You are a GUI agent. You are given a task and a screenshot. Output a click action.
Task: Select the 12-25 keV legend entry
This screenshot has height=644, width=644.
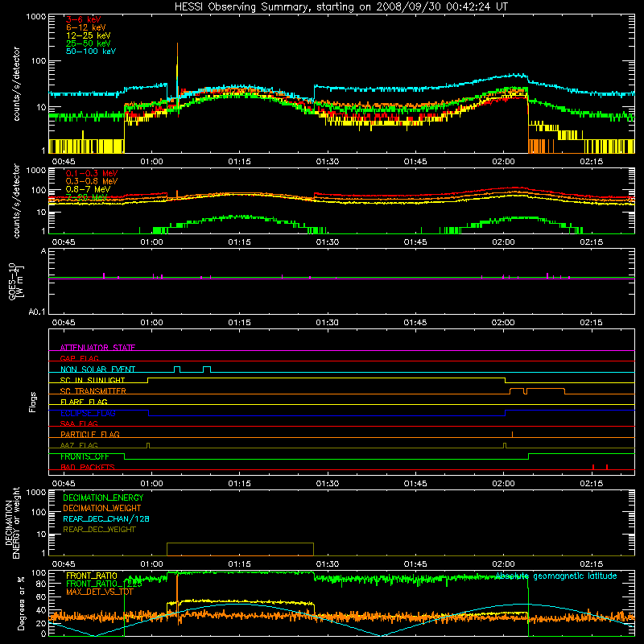(88, 35)
